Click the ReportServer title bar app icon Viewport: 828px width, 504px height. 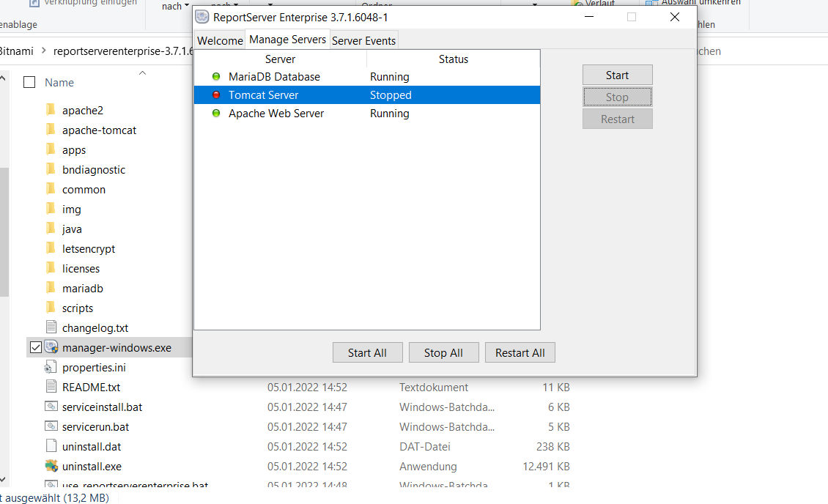[x=202, y=17]
